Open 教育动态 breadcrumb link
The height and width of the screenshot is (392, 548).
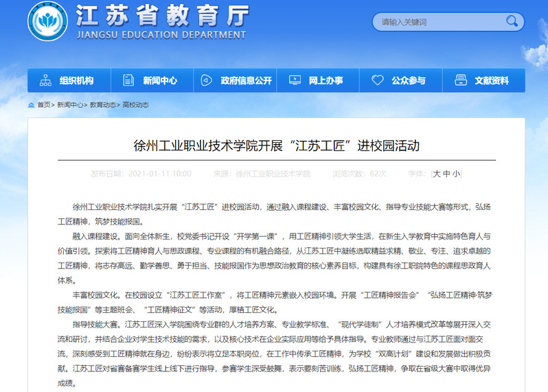tap(102, 105)
